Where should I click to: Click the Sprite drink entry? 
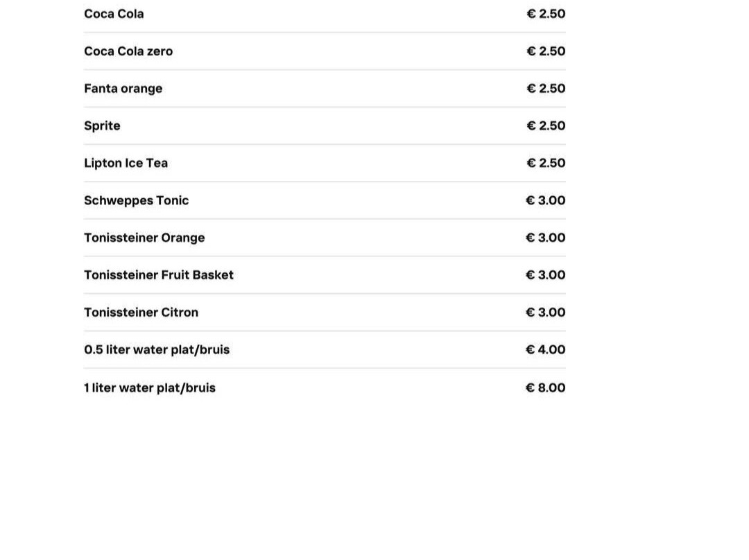click(102, 126)
